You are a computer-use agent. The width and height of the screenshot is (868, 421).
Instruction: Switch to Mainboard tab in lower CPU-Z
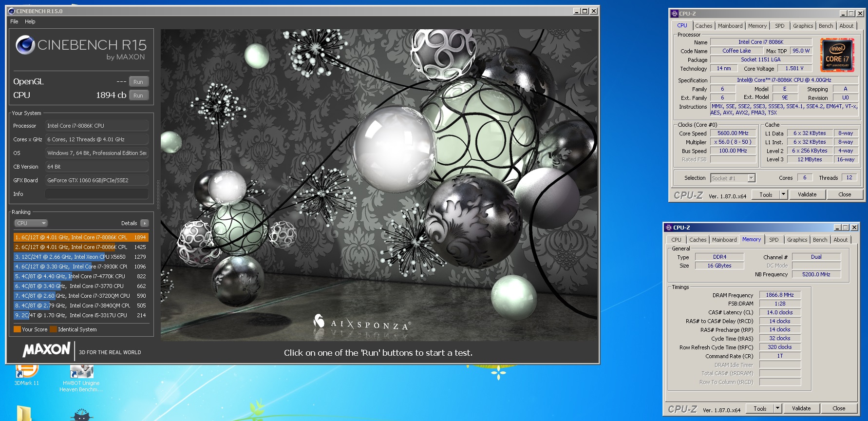[x=724, y=240]
